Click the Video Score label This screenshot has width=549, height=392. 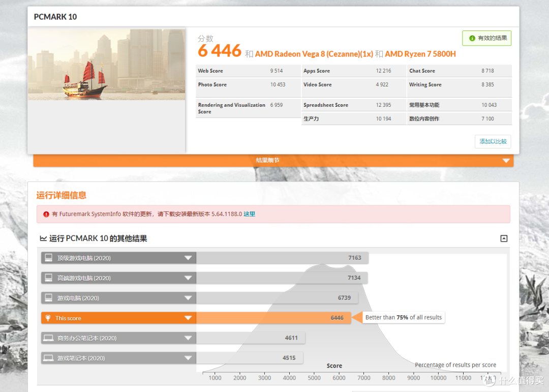pos(318,84)
